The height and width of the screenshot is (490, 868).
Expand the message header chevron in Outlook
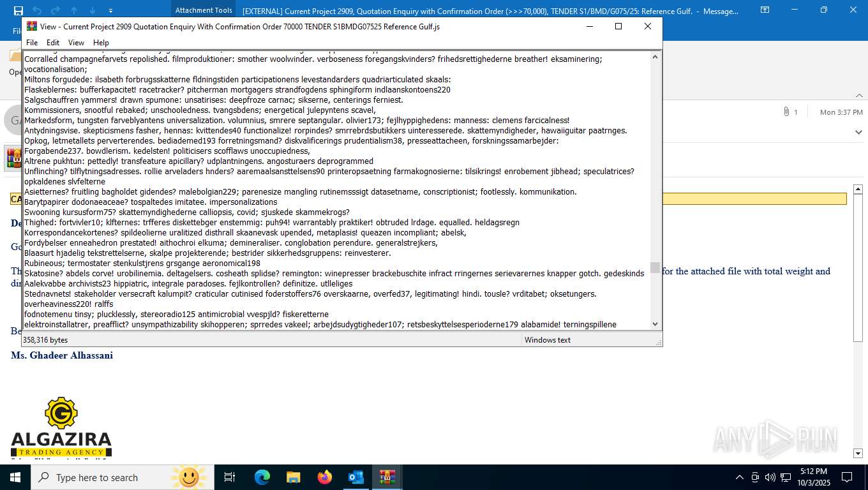[858, 133]
